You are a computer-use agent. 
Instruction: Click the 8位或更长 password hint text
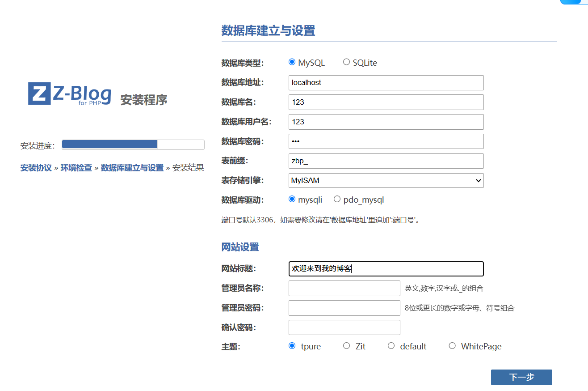click(x=459, y=308)
